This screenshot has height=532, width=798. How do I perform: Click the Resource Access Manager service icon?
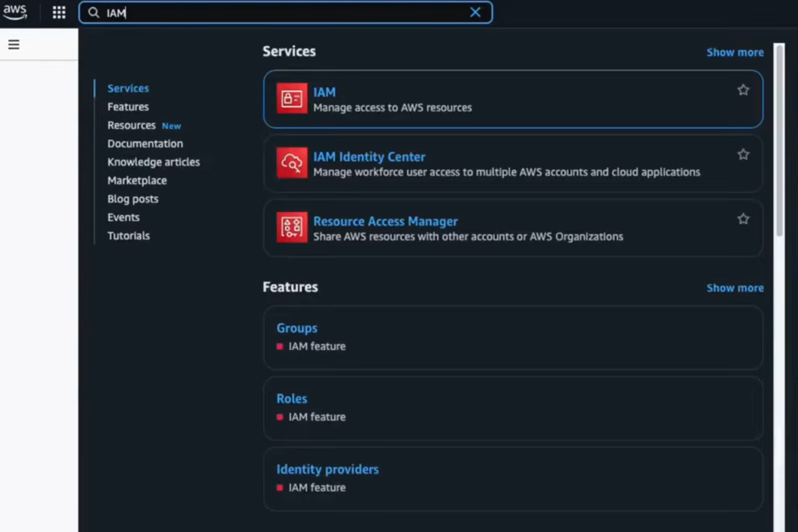point(292,227)
